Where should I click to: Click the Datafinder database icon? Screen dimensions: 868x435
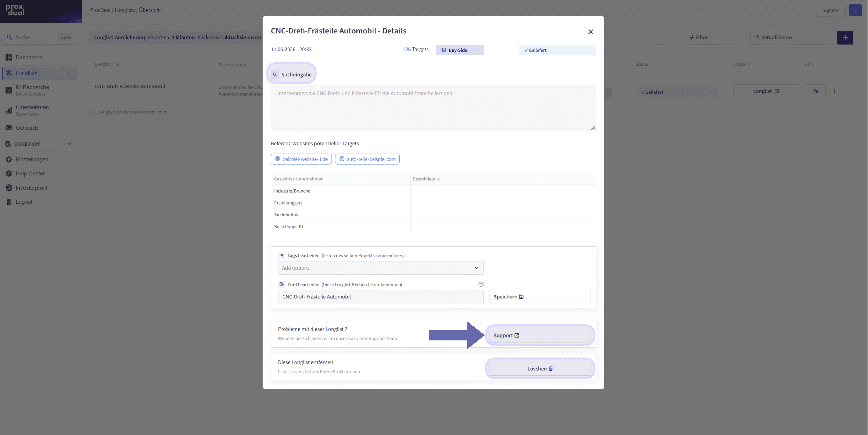(x=8, y=144)
